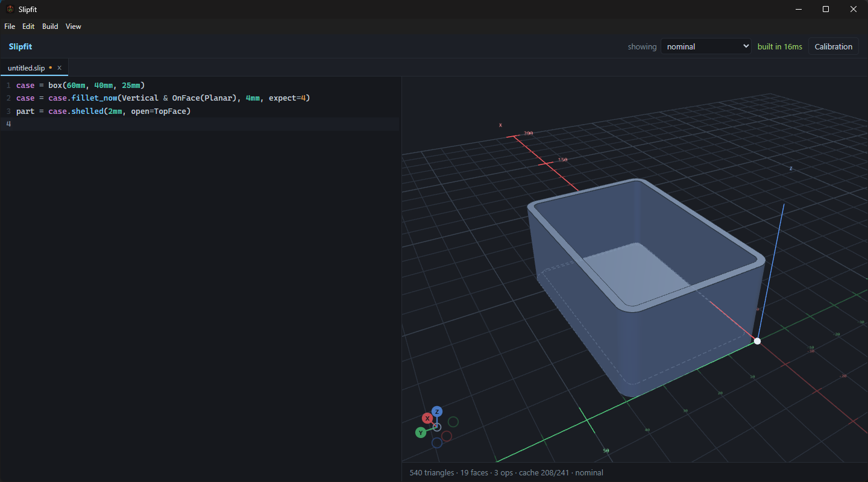Screen dimensions: 868x482
Task: Click line number 1 in gutter
Action: pos(8,85)
